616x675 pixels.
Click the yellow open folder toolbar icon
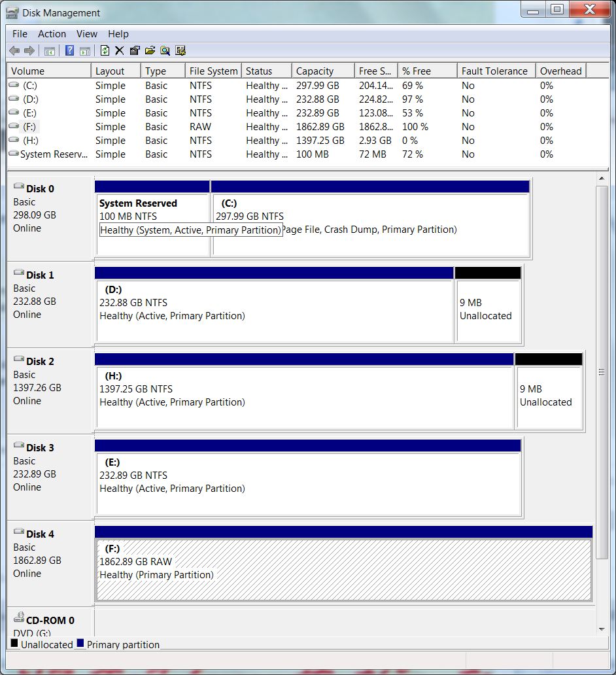click(150, 50)
